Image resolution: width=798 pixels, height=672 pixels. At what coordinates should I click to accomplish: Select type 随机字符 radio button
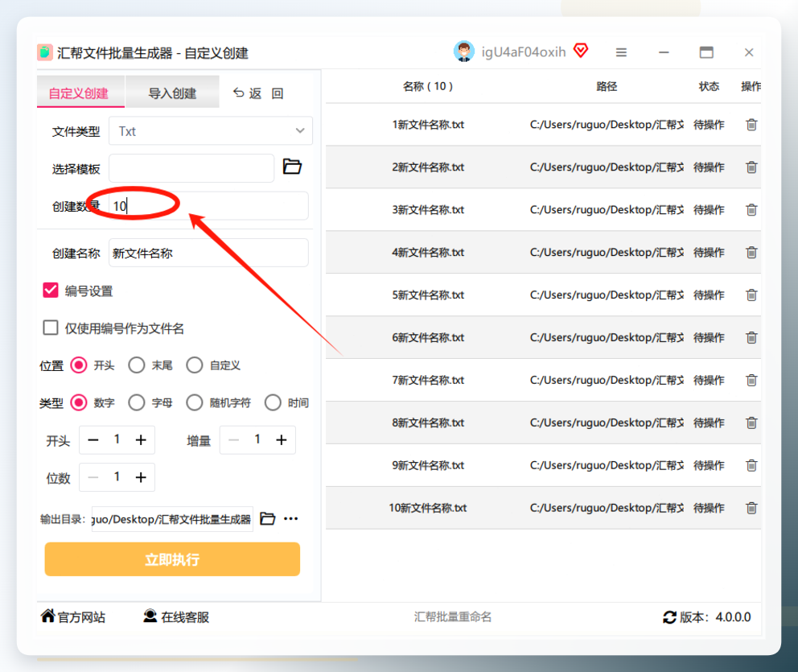195,402
